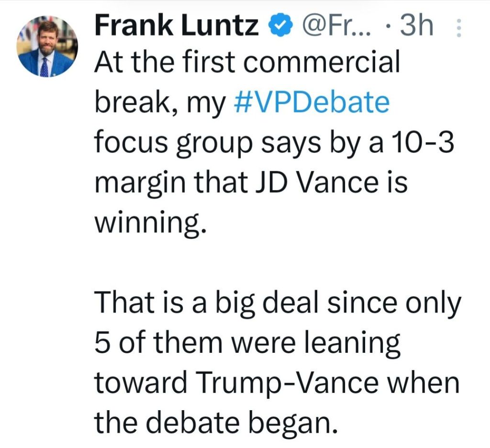Click the Frank Luntz display name
Image resolution: width=490 pixels, height=448 pixels.
[177, 27]
